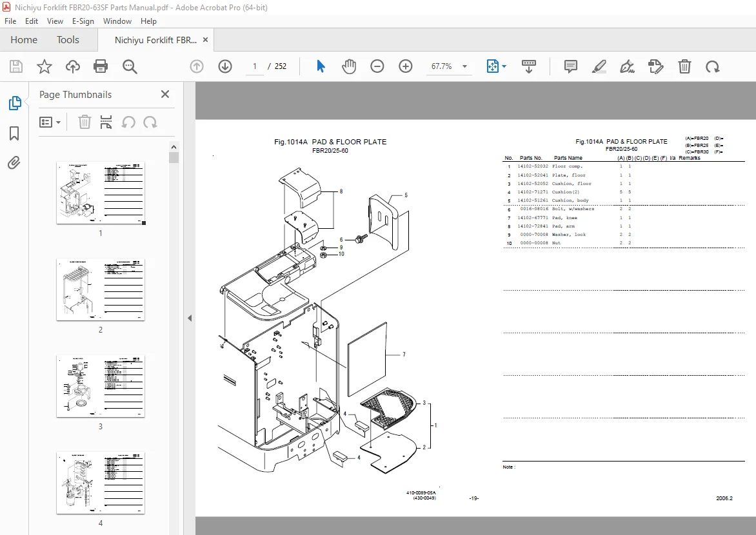Collapse the navigation pane with left arrow
The image size is (756, 535).
190,318
